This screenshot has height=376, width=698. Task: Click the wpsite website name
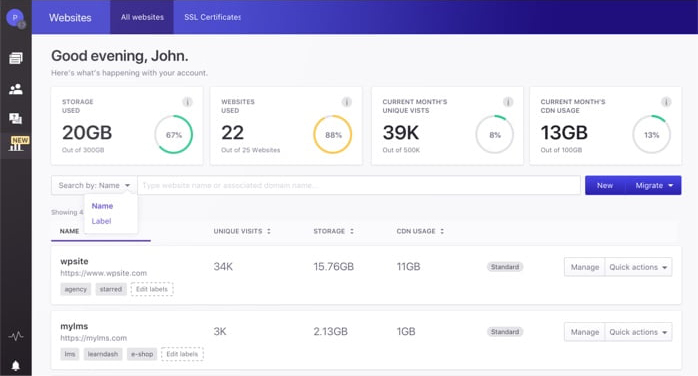coord(74,261)
